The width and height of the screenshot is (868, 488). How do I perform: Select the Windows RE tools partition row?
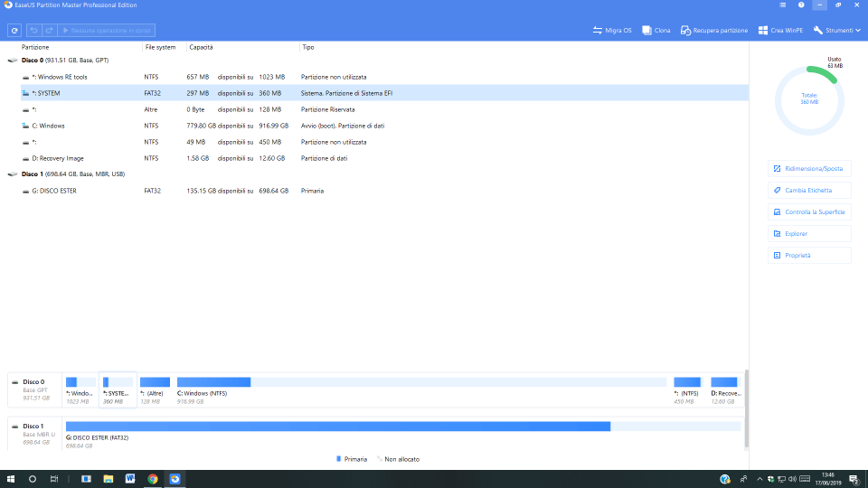[x=384, y=77]
